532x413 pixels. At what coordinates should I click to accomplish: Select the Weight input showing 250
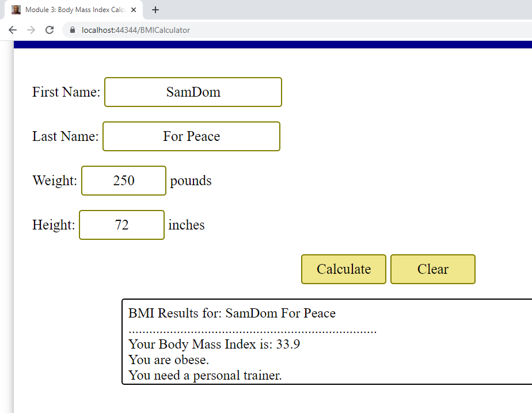click(x=124, y=181)
